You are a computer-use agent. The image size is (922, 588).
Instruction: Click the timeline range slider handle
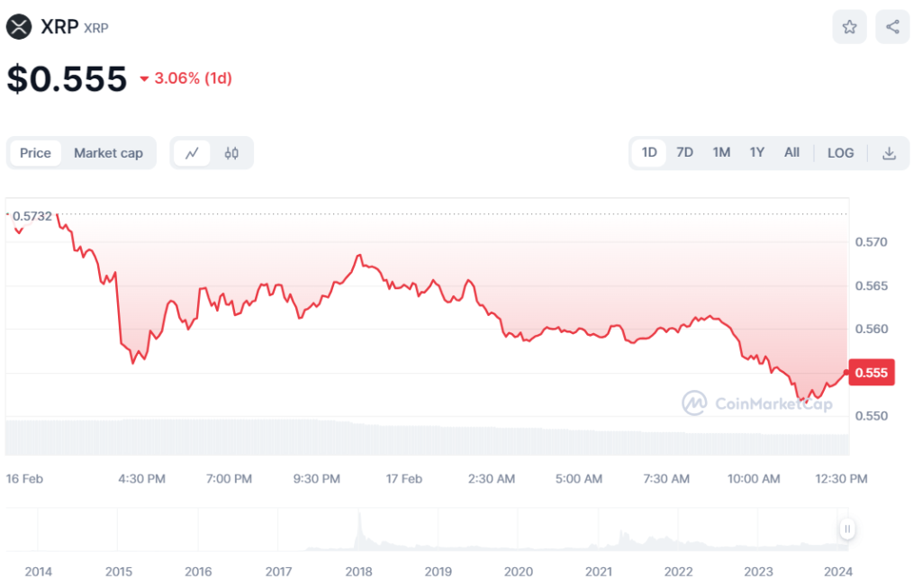point(847,529)
